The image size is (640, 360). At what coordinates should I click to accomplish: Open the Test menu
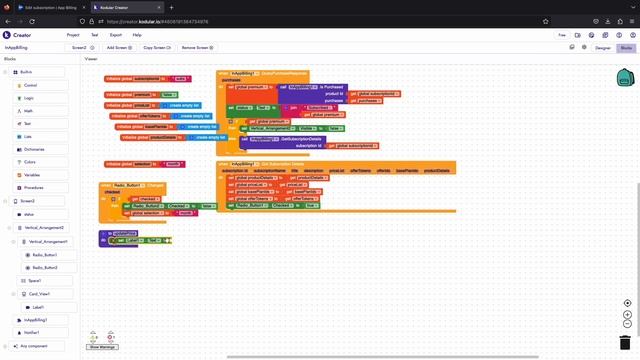95,35
